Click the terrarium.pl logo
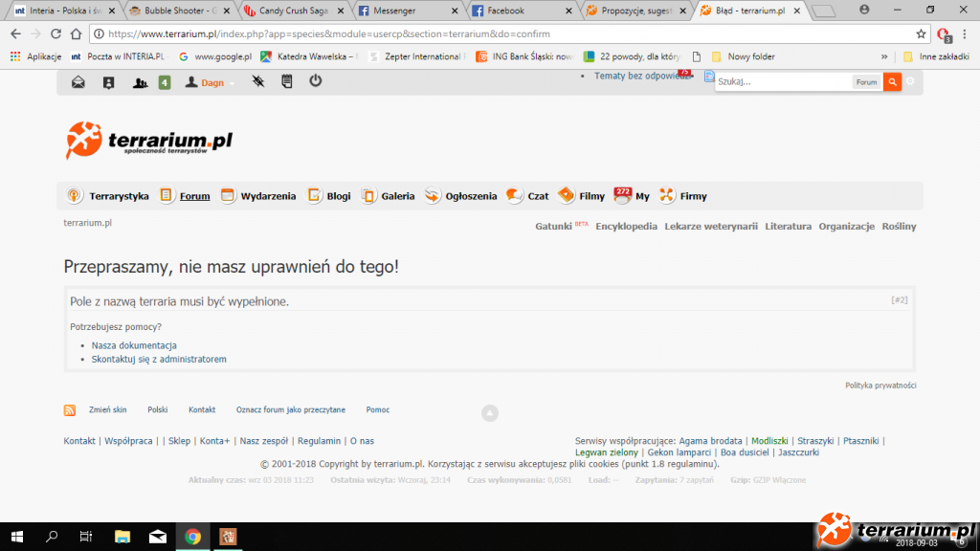Screen dimensions: 980x551 tap(149, 142)
